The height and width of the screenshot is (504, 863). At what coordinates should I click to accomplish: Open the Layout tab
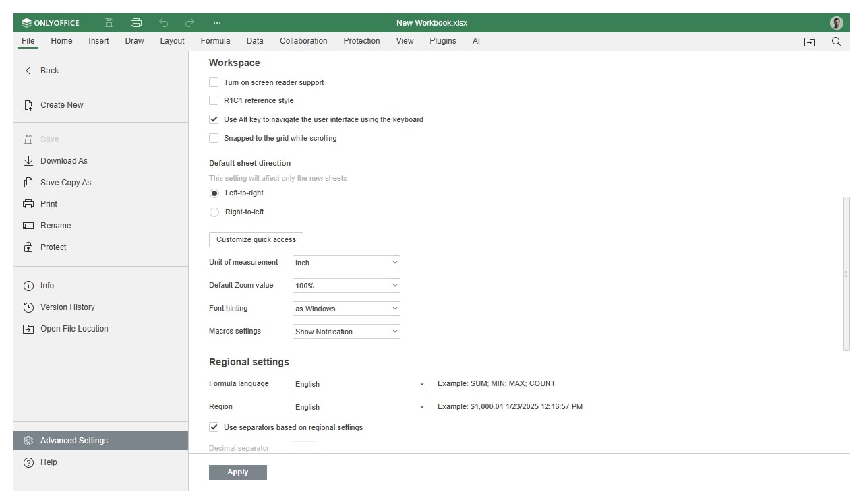172,41
